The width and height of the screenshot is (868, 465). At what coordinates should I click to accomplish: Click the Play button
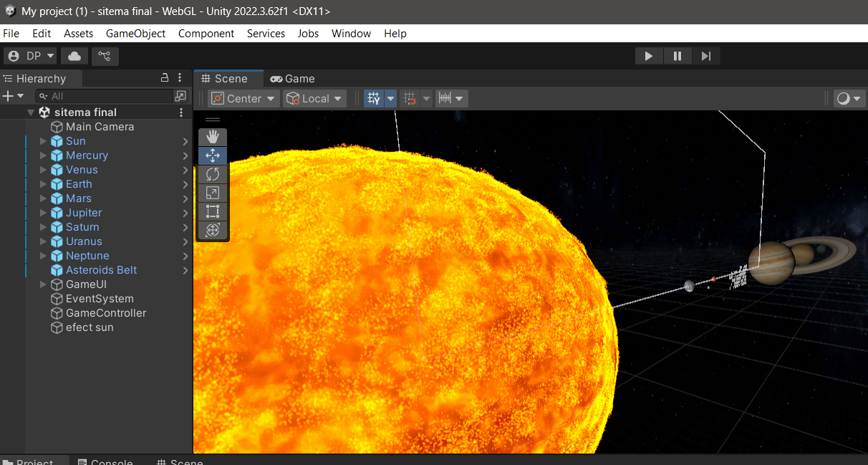click(x=649, y=56)
